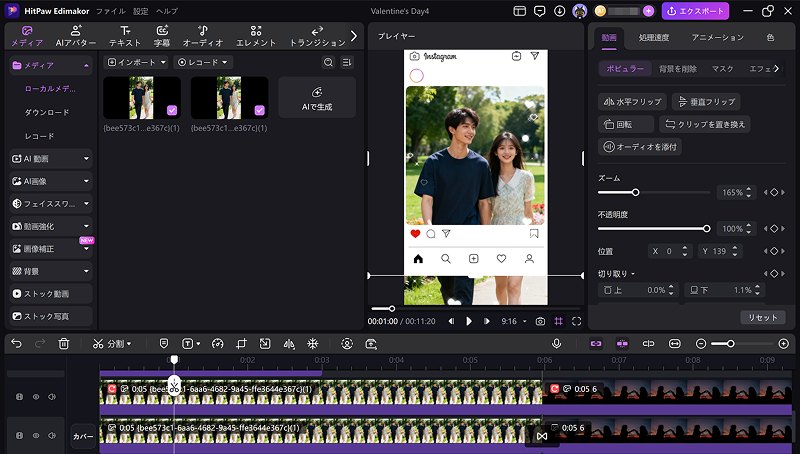The width and height of the screenshot is (800, 454).
Task: Expand the フェイススワップ section
Action: pos(51,204)
